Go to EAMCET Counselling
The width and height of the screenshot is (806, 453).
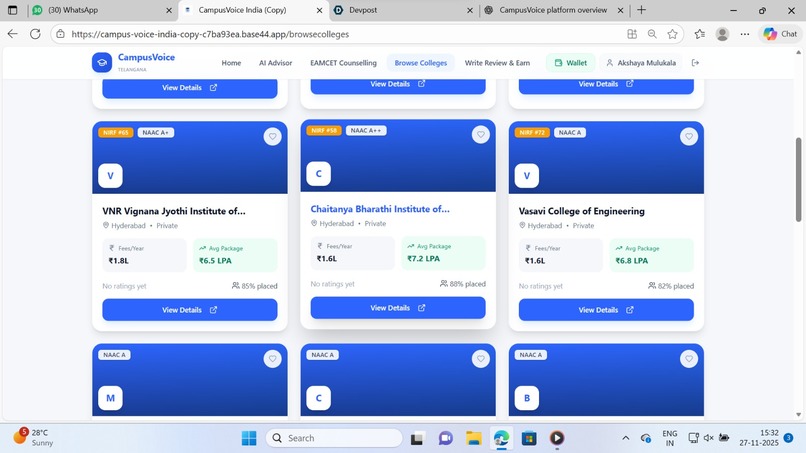coord(343,63)
